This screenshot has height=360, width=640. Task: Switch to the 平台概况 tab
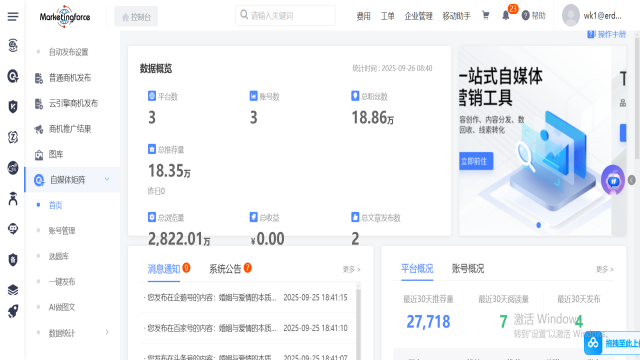417,269
